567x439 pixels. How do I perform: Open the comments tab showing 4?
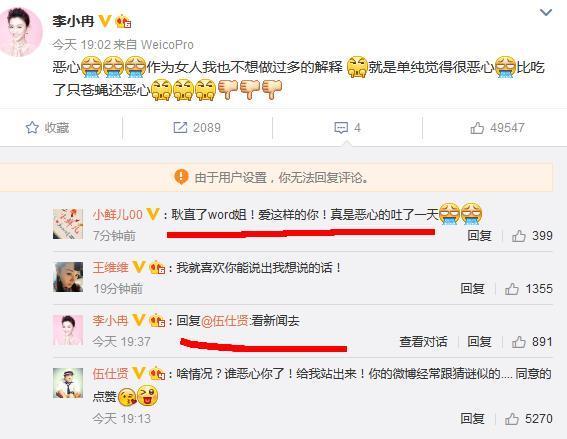pyautogui.click(x=347, y=128)
